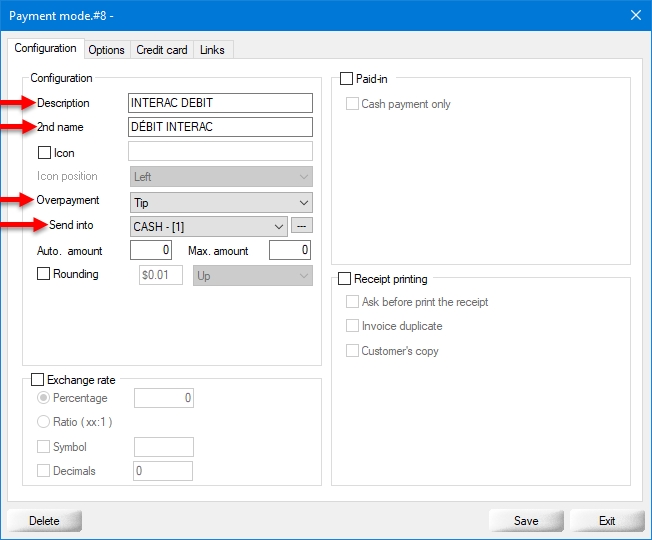This screenshot has width=652, height=540.
Task: Check the Paid-in option
Action: [347, 79]
